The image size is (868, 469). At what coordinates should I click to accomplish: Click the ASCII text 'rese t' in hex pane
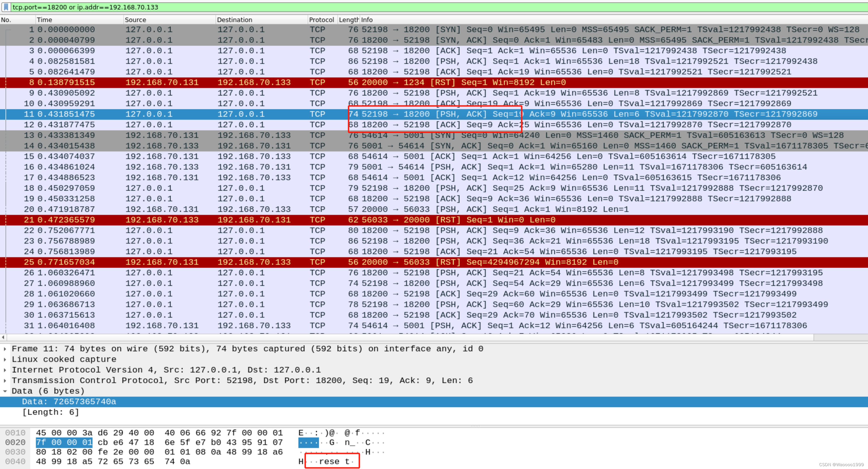[334, 462]
